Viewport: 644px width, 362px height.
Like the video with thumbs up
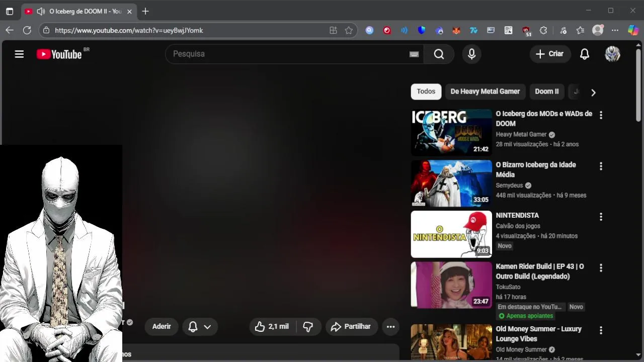(272, 326)
